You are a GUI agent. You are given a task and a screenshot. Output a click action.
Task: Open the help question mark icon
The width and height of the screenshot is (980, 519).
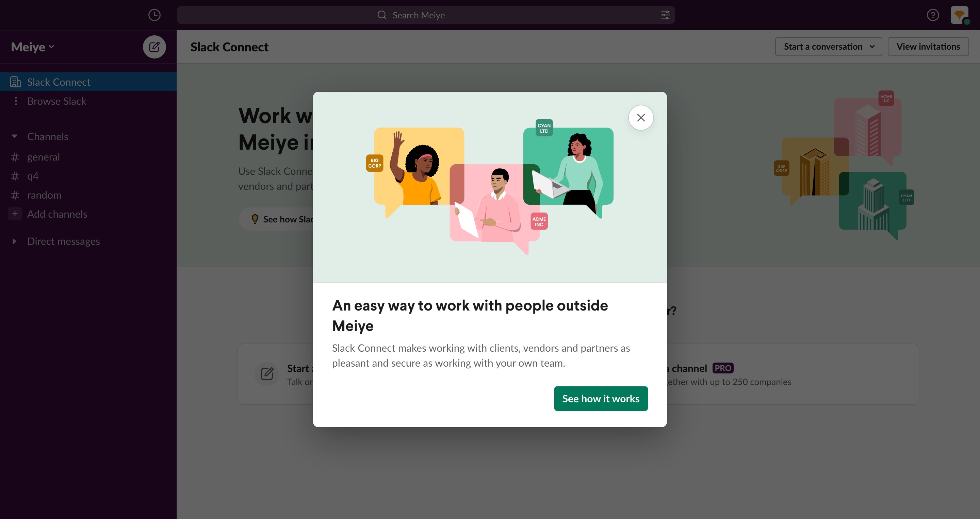[x=933, y=15]
